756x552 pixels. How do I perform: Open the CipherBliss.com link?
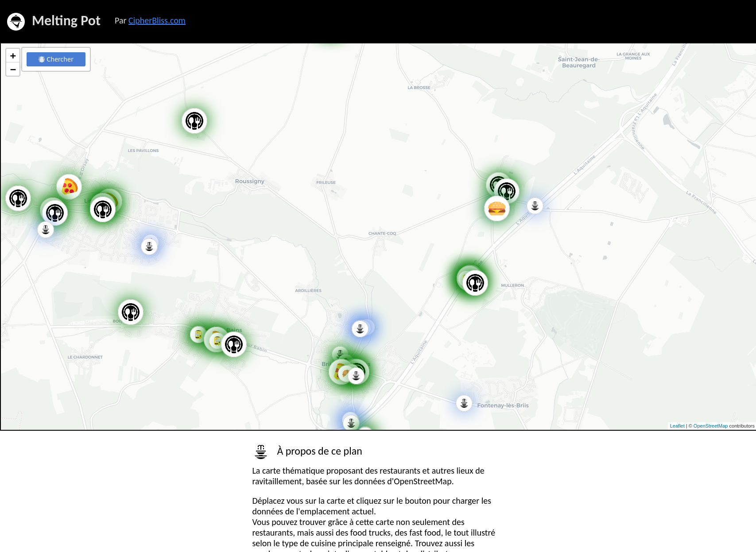click(x=157, y=21)
